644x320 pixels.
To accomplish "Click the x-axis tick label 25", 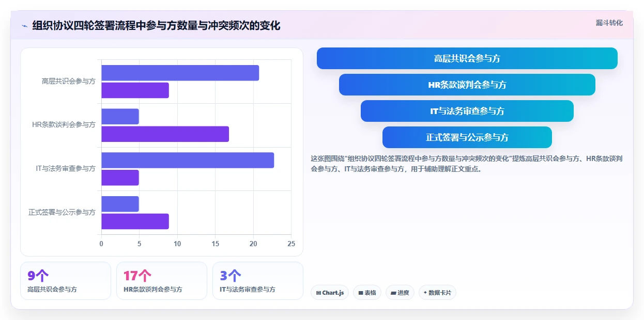I will pos(292,244).
